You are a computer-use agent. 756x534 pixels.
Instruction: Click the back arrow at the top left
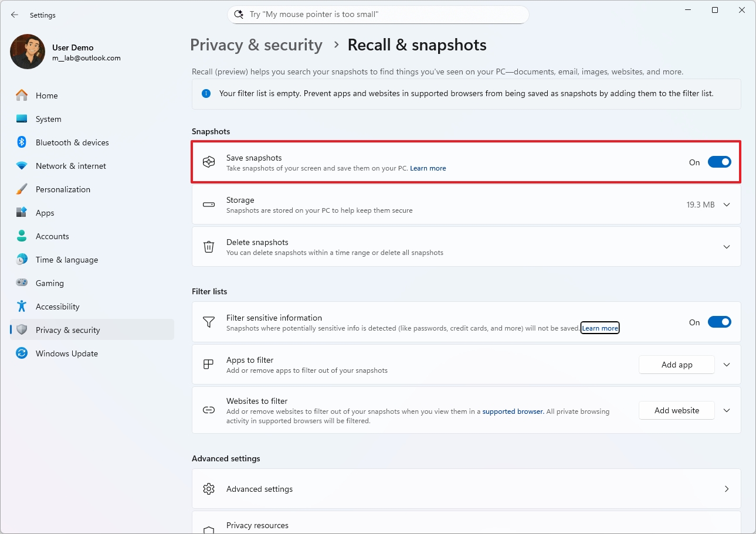coord(14,15)
